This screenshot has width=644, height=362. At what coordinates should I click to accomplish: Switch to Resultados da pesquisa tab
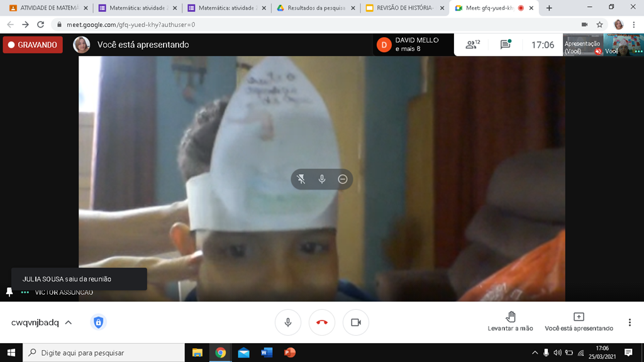316,8
